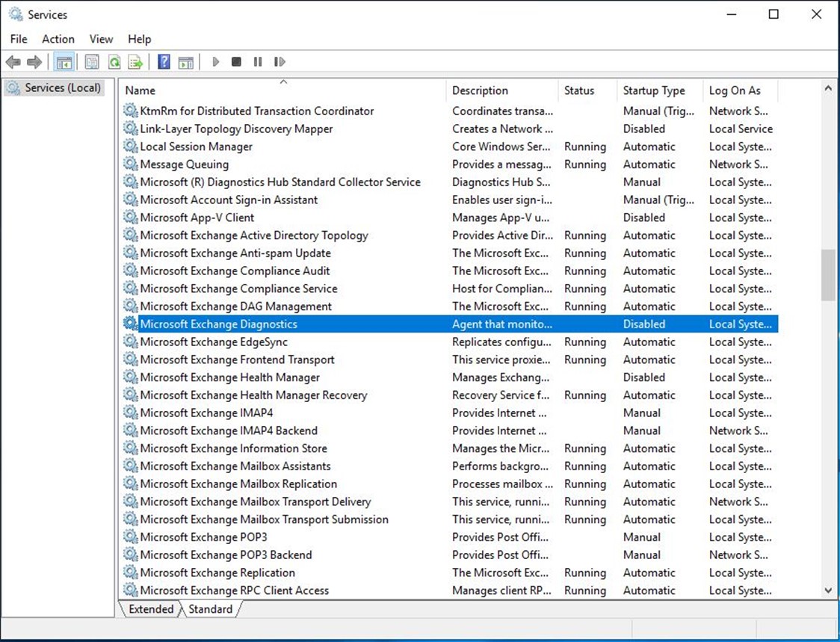The image size is (840, 642).
Task: Click gear icon beside Microsoft Exchange Diagnostics
Action: pos(130,323)
